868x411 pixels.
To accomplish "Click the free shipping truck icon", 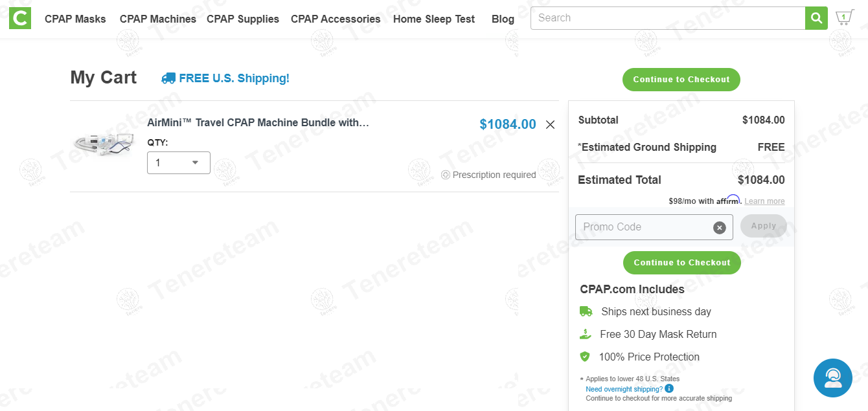I will [x=168, y=78].
